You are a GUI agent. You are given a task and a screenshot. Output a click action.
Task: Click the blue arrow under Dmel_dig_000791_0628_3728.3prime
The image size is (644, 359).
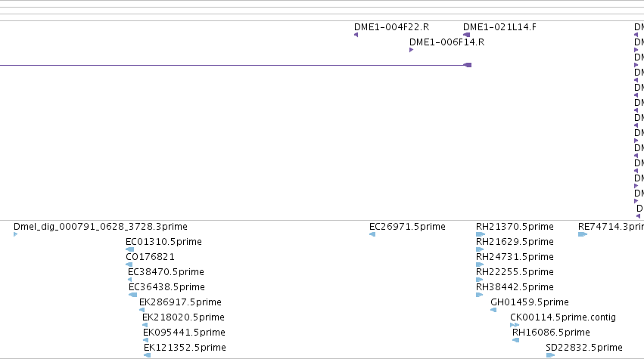(x=16, y=234)
